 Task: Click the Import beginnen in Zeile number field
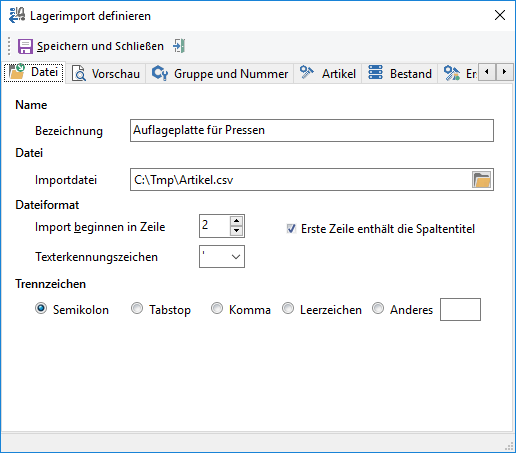(x=215, y=226)
